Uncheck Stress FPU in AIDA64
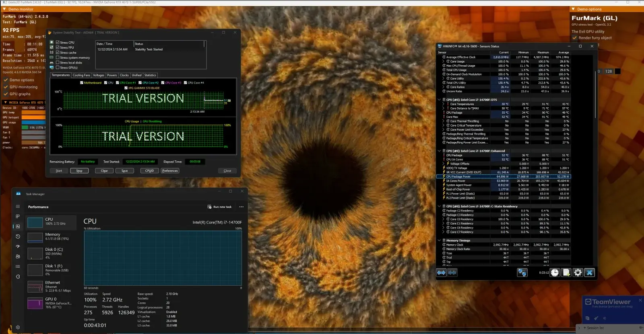Image resolution: width=644 pixels, height=334 pixels. tap(58, 47)
